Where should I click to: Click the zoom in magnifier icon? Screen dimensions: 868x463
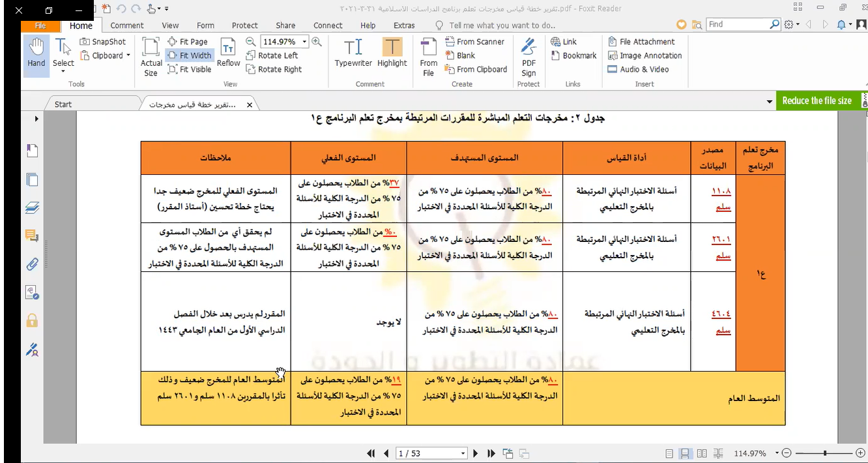click(x=317, y=41)
